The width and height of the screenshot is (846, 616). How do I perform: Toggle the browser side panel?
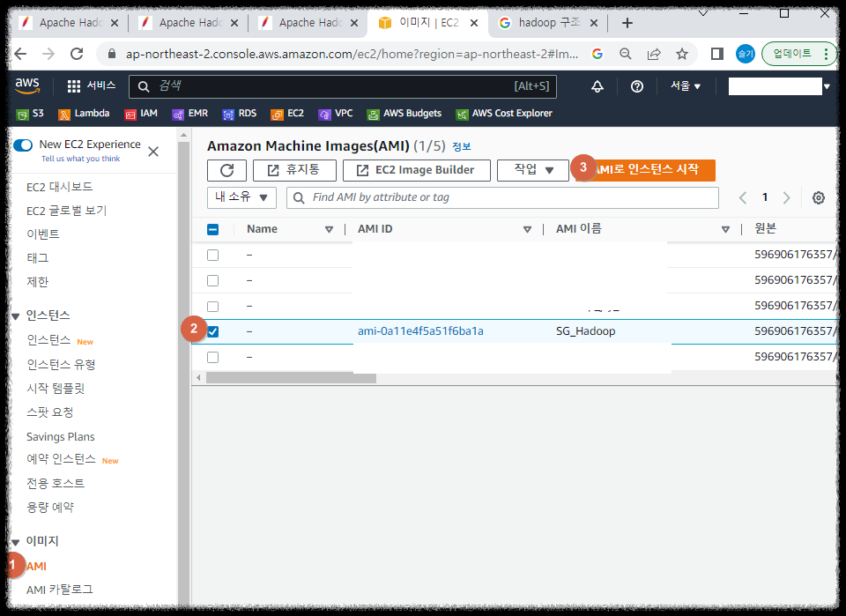717,54
